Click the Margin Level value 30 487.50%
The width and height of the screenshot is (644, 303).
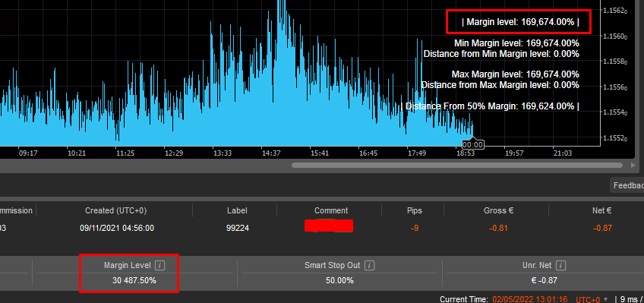point(134,281)
